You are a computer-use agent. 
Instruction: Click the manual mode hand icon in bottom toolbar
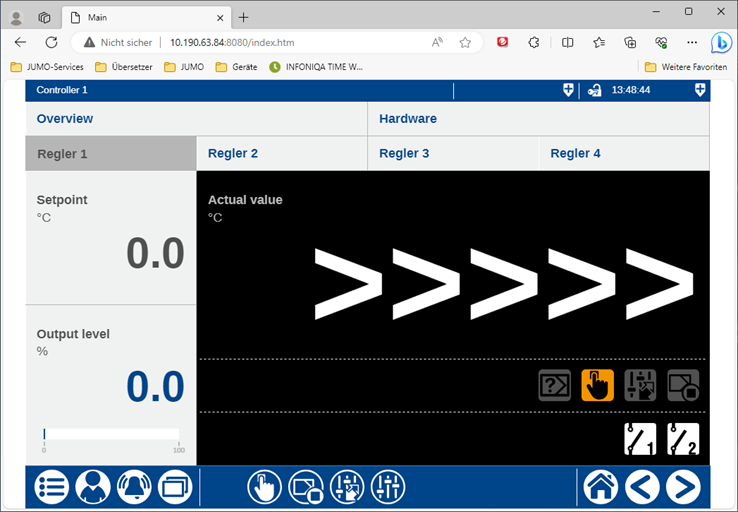click(x=264, y=488)
